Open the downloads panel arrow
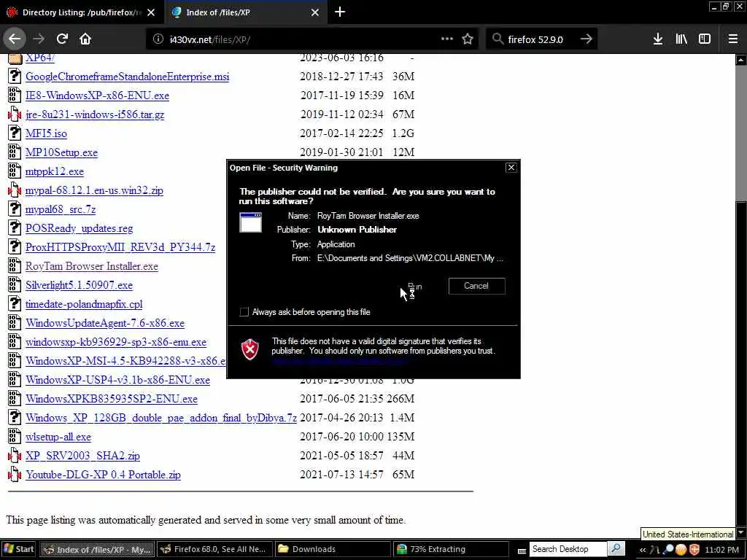 [x=658, y=39]
